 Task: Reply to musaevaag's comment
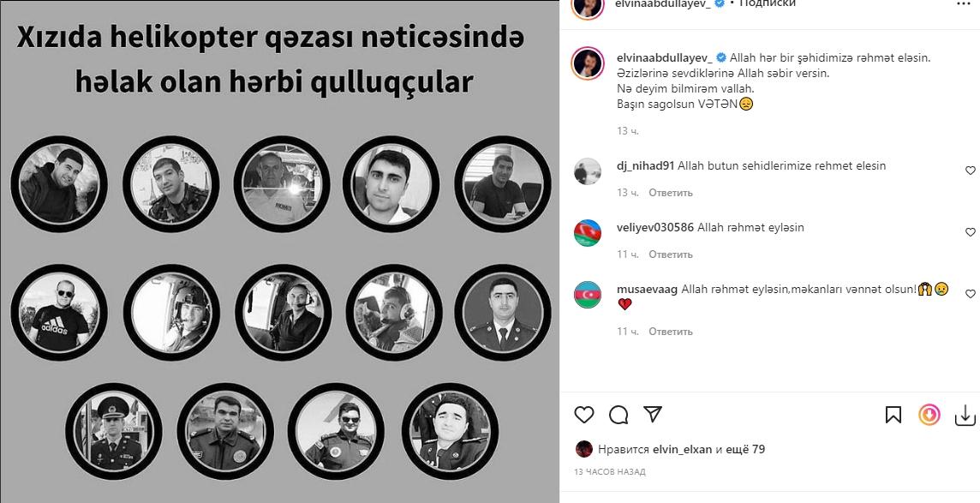[671, 332]
